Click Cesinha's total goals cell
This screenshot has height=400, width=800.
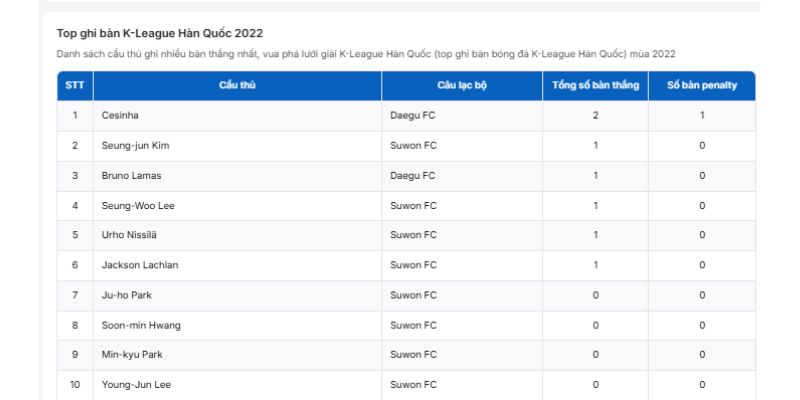coord(595,116)
